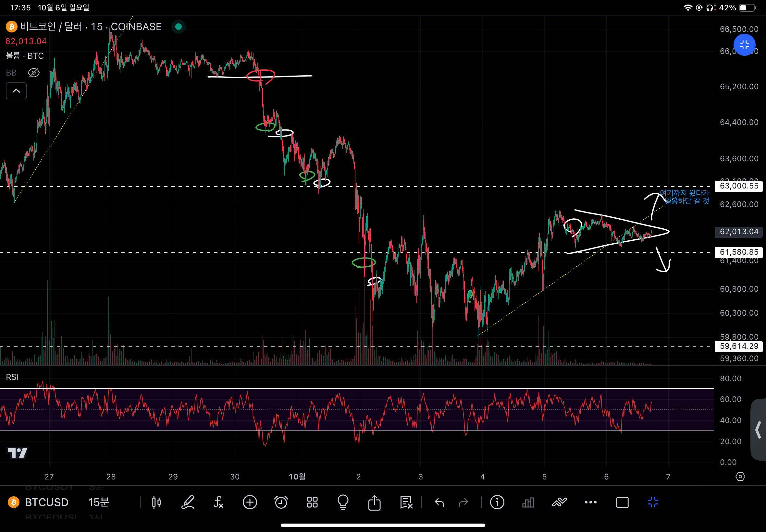Open the fx indicators menu

(218, 502)
